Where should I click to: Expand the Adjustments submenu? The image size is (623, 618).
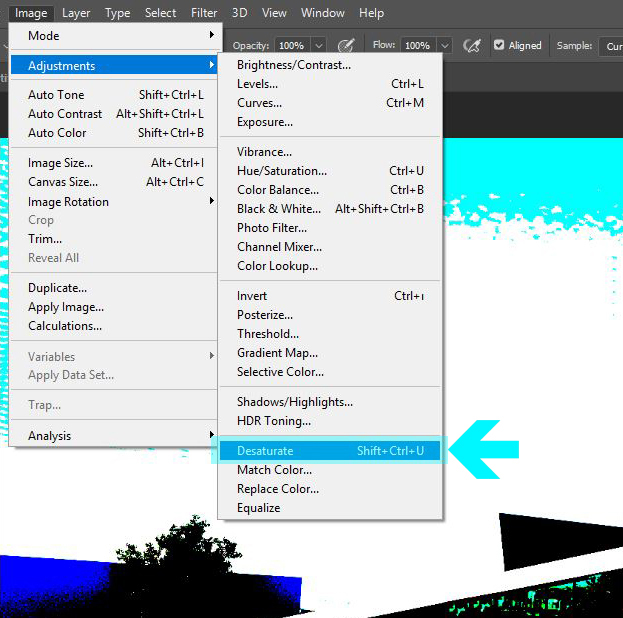[114, 66]
